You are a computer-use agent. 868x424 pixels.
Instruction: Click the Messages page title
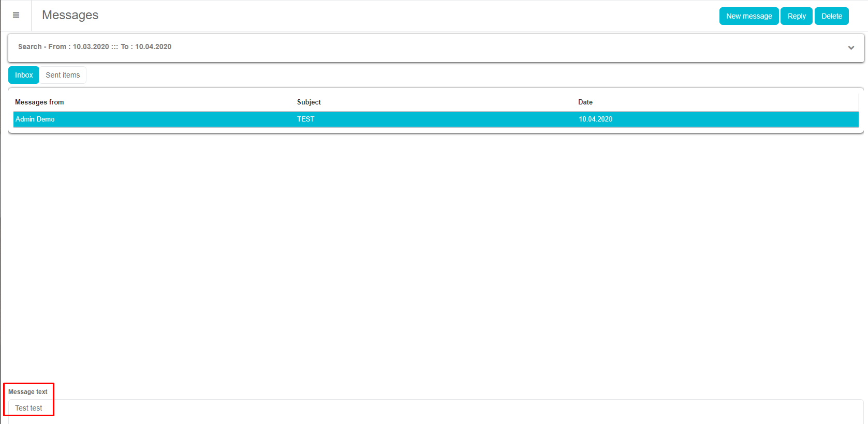point(70,16)
